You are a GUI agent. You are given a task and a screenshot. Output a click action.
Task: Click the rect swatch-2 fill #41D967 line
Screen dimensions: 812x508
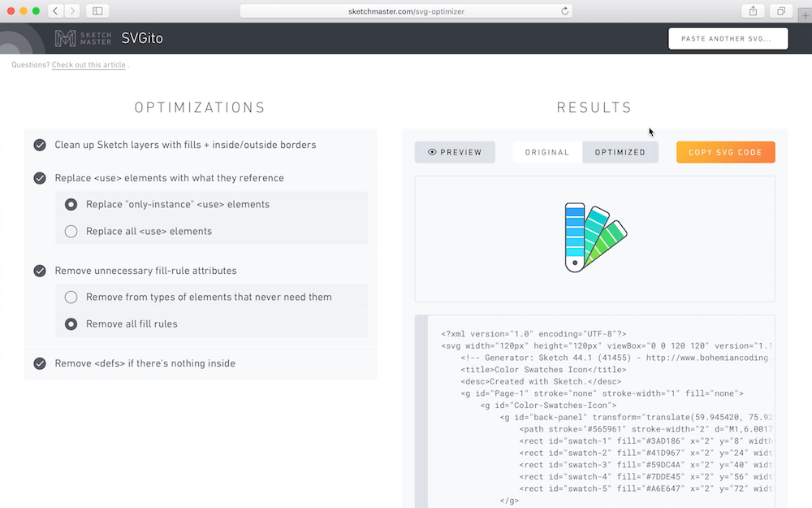pos(646,453)
